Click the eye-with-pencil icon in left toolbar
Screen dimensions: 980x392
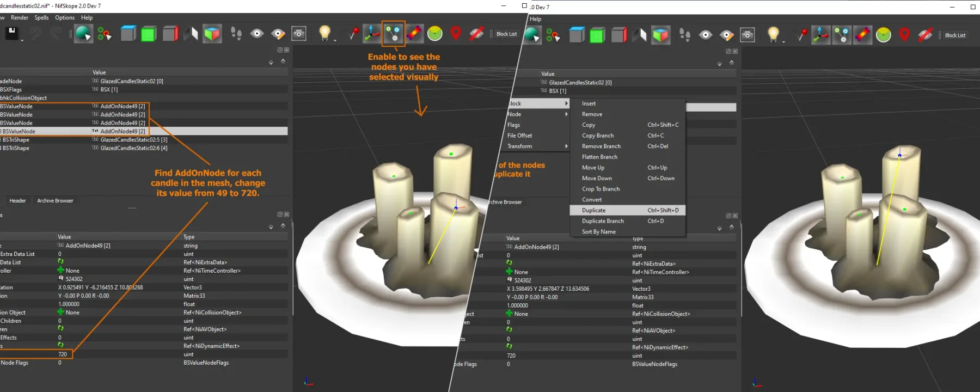pyautogui.click(x=278, y=34)
